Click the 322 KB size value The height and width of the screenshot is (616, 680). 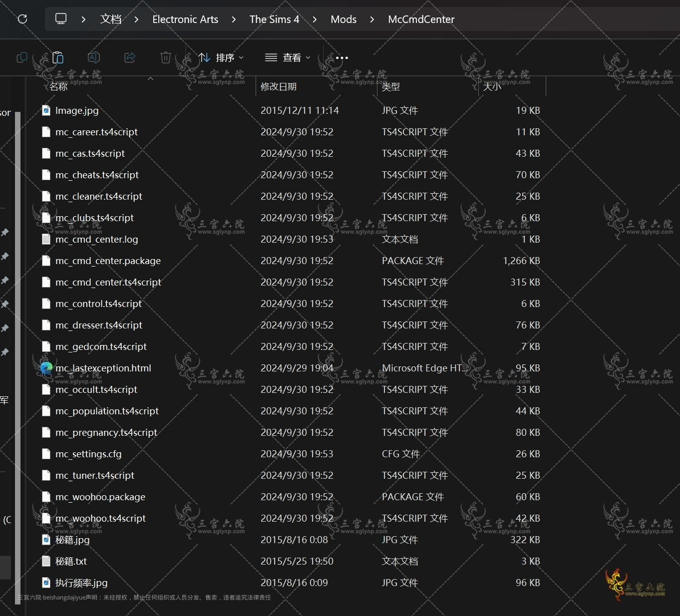[x=525, y=540]
